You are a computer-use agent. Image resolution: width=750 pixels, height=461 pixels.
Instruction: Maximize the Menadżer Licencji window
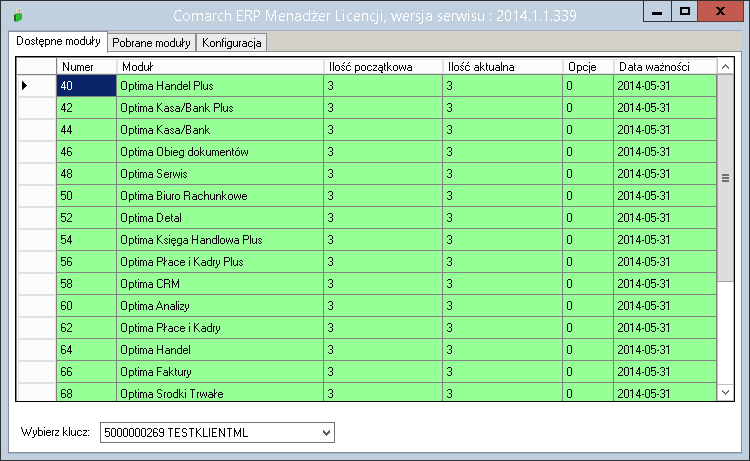click(684, 11)
